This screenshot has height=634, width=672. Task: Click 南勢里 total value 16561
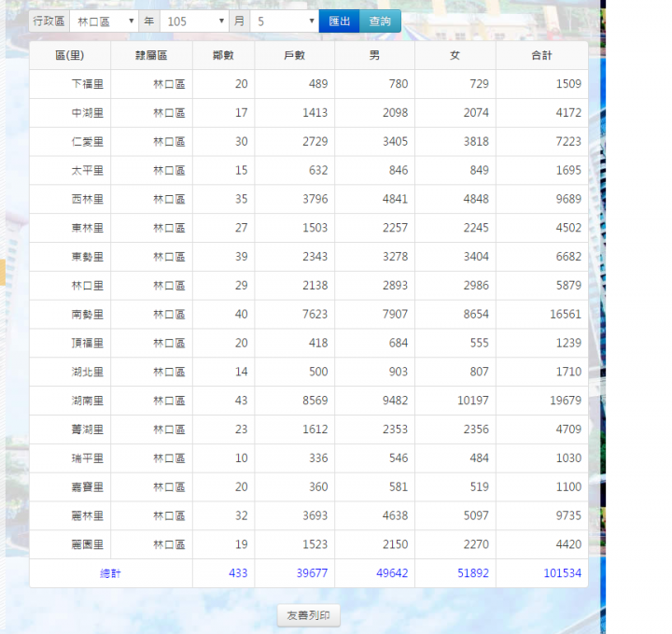(x=566, y=315)
